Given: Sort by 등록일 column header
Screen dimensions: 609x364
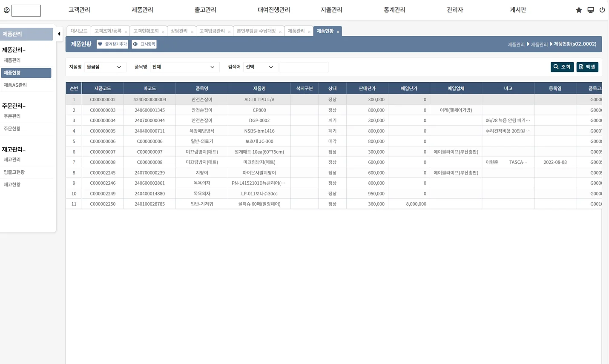Looking at the screenshot, I should click(x=555, y=89).
